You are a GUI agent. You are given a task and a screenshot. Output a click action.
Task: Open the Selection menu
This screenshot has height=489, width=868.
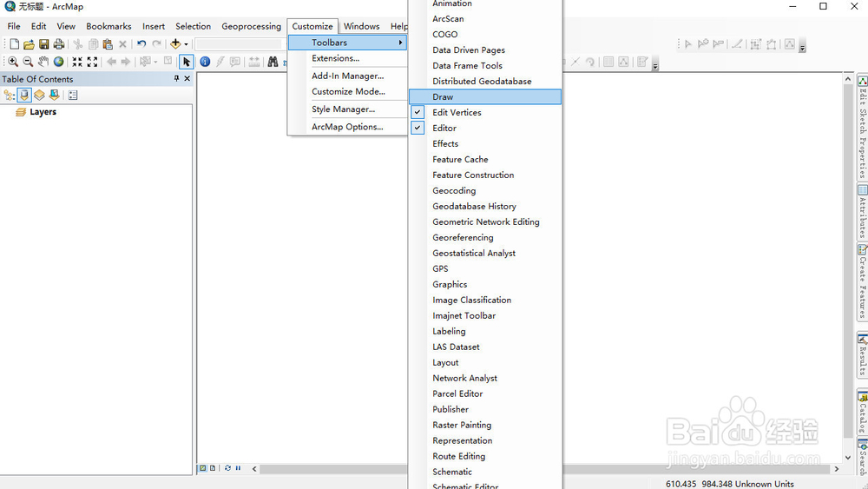pos(194,26)
